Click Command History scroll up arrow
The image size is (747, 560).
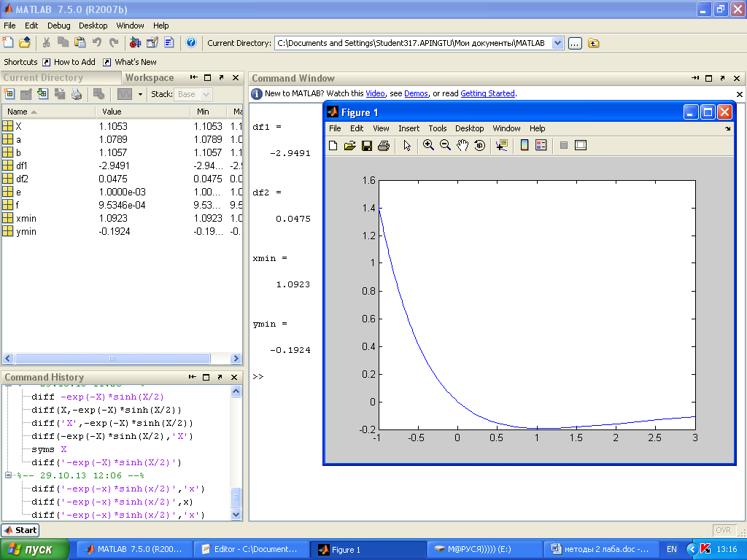click(236, 392)
